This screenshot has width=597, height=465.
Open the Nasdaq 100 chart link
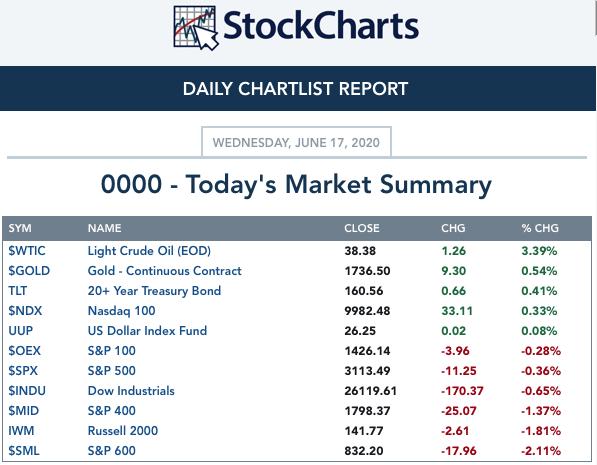click(x=121, y=311)
